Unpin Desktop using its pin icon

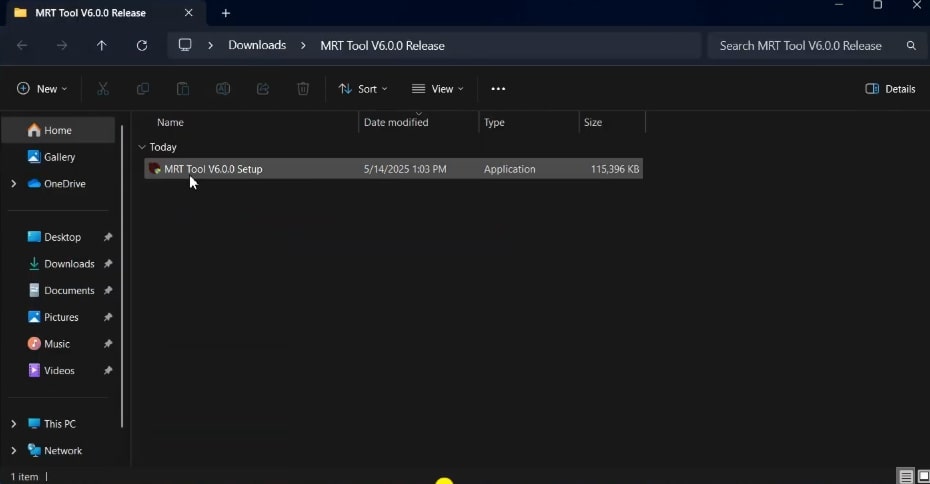(108, 237)
